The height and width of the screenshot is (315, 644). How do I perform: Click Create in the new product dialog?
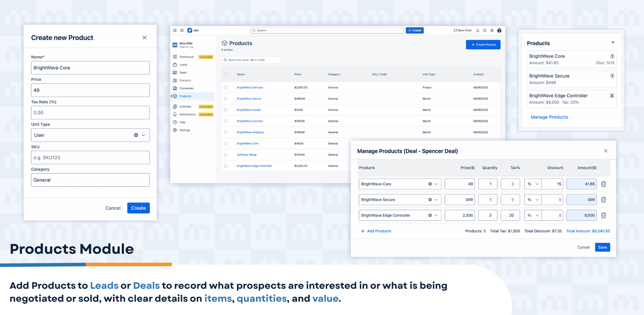coord(139,208)
